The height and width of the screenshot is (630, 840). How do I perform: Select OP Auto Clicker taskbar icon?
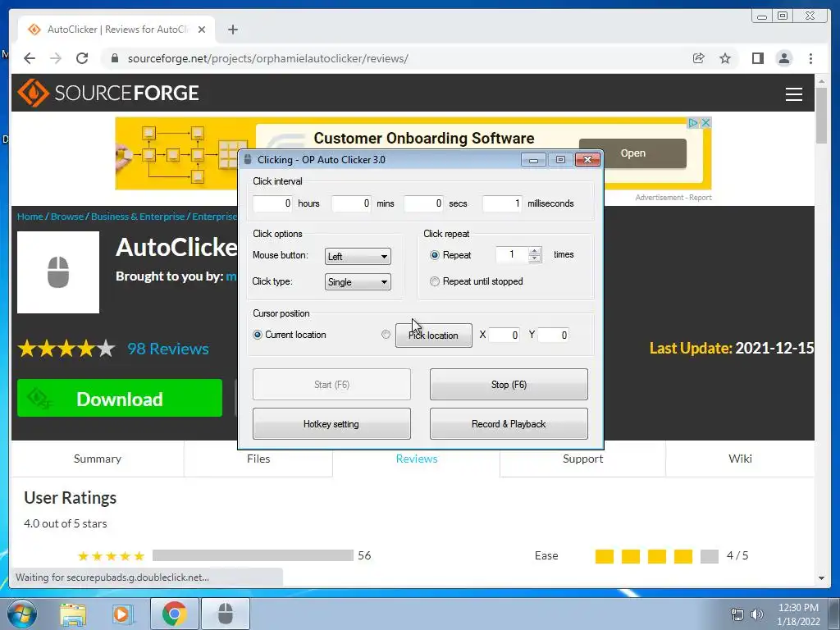(226, 614)
